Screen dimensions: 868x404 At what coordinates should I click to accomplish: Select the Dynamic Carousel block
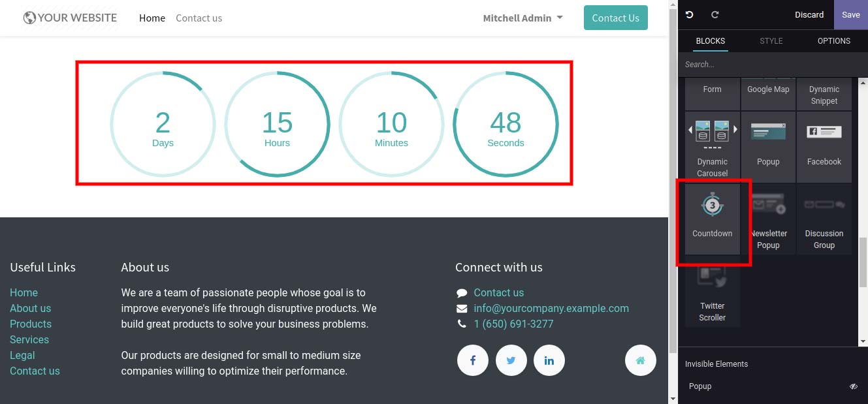tap(713, 147)
